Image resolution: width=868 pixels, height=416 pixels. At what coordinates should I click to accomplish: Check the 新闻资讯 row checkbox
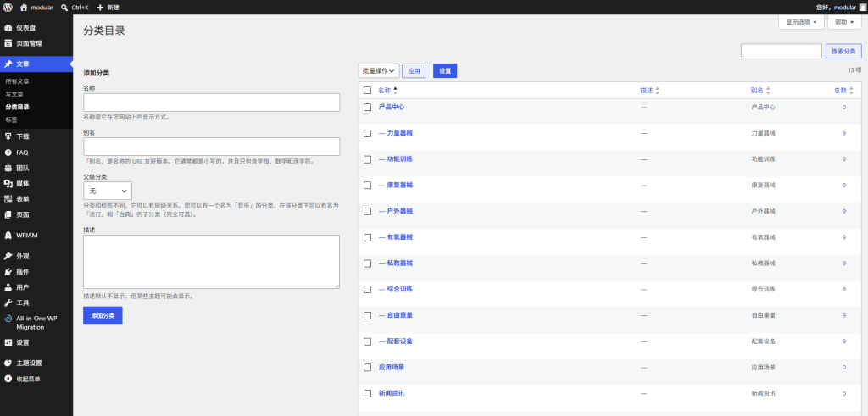click(368, 393)
